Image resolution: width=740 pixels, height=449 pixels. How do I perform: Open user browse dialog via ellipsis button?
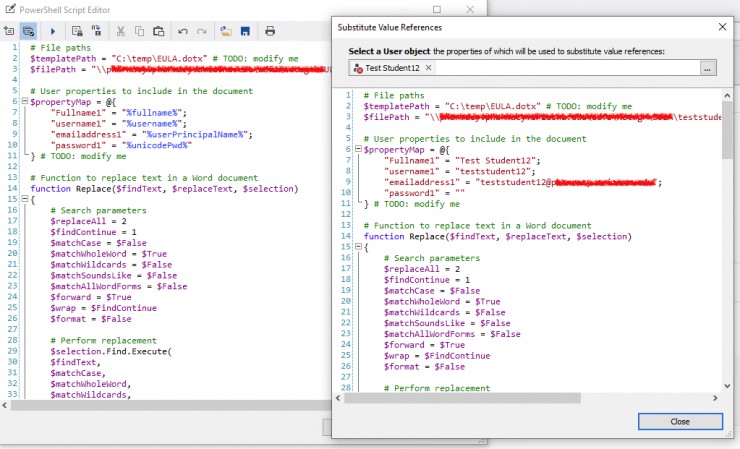click(x=707, y=68)
